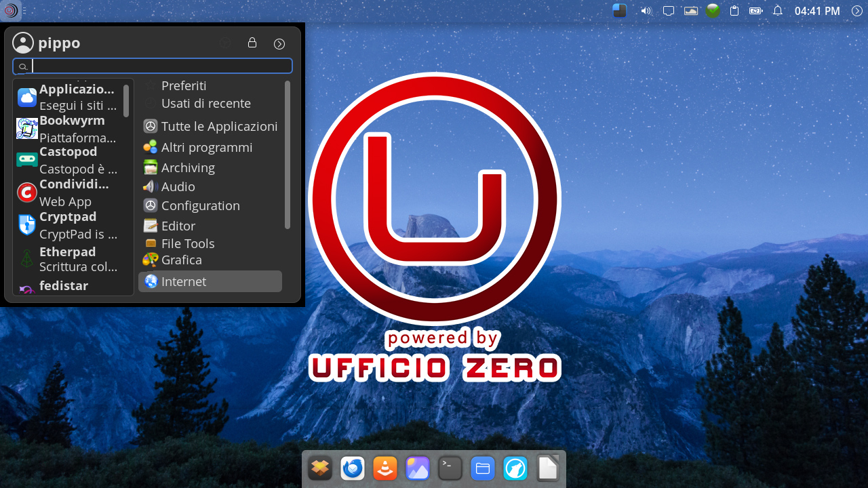The image size is (868, 488).
Task: Click the category list scrollbar
Action: pyautogui.click(x=288, y=155)
